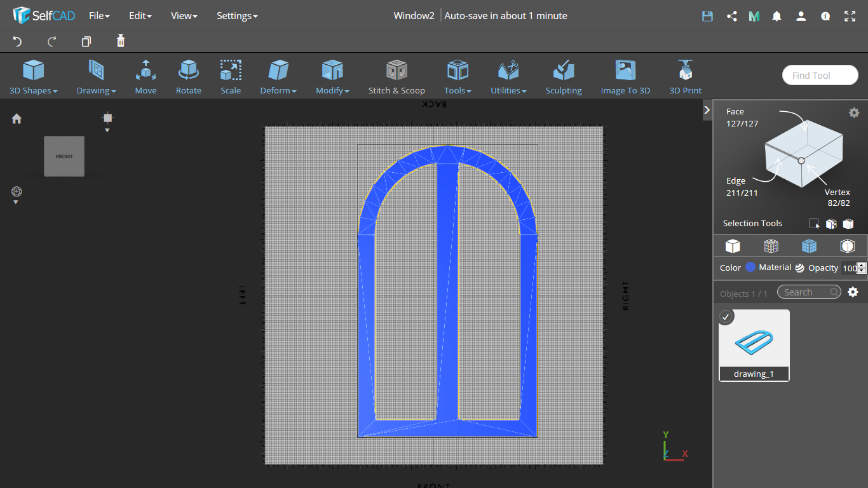The height and width of the screenshot is (488, 868).
Task: Open the info help icon
Action: coord(825,16)
